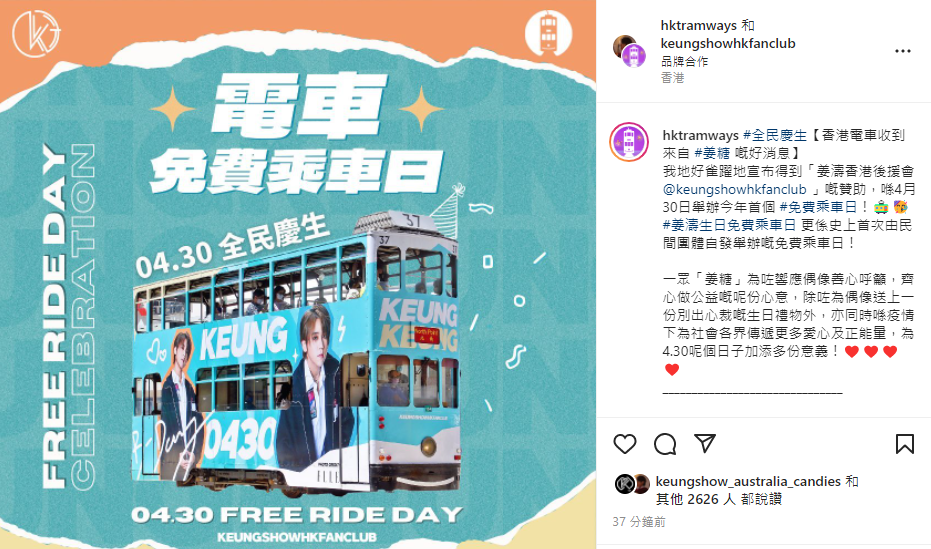This screenshot has height=549, width=931.
Task: Follow the @keungshowhkfanclub mention in caption
Action: tap(734, 189)
